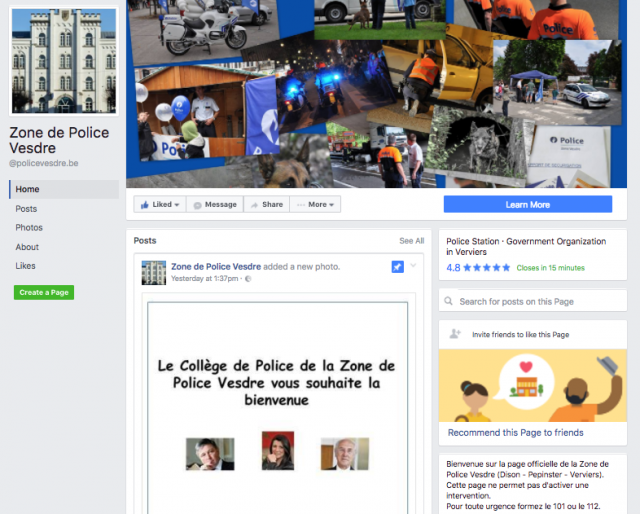640x514 pixels.
Task: Expand the post options chevron
Action: [413, 266]
